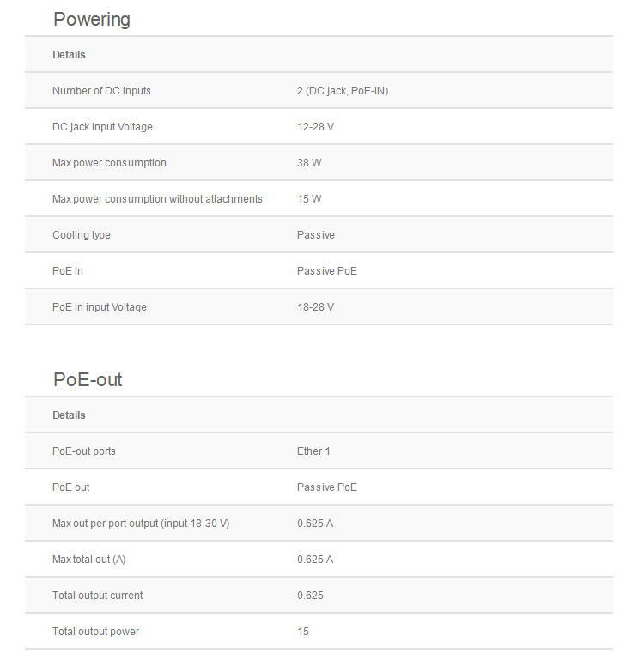The image size is (644, 666).
Task: Click the 15 W value
Action: coord(309,199)
